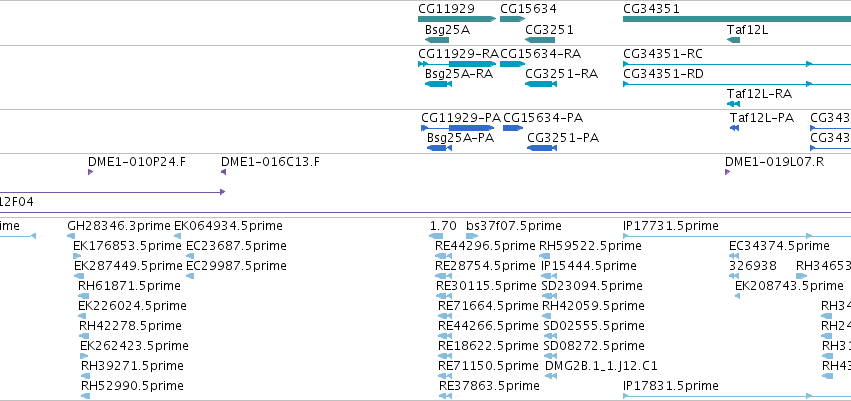Select the DME1-010P24.F marker arrow
The image size is (851, 401).
(x=91, y=172)
